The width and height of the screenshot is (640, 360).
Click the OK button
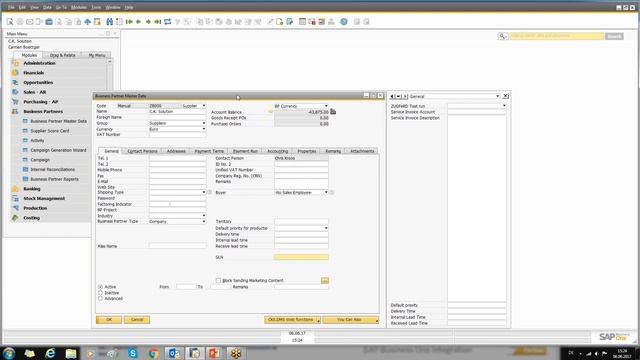pos(109,320)
